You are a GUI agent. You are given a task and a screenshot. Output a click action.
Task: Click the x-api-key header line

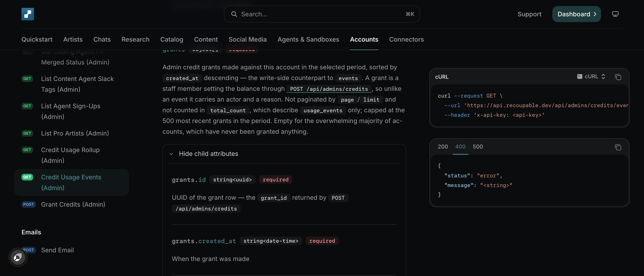click(494, 115)
